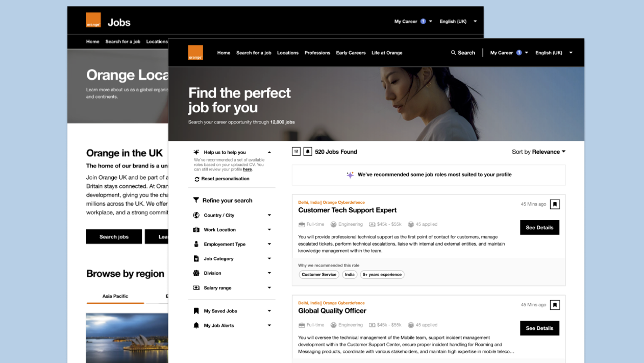644x363 pixels.
Task: Click the globe icon for Country / City
Action: (196, 215)
